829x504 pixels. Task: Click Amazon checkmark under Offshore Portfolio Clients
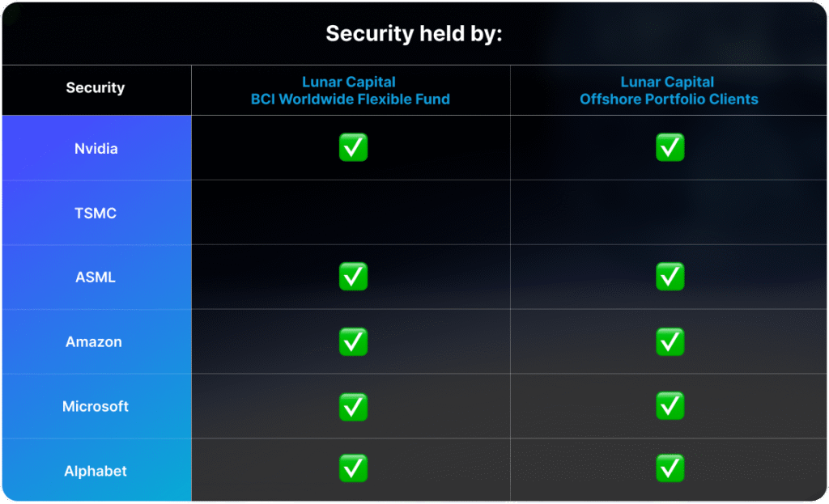pyautogui.click(x=670, y=342)
